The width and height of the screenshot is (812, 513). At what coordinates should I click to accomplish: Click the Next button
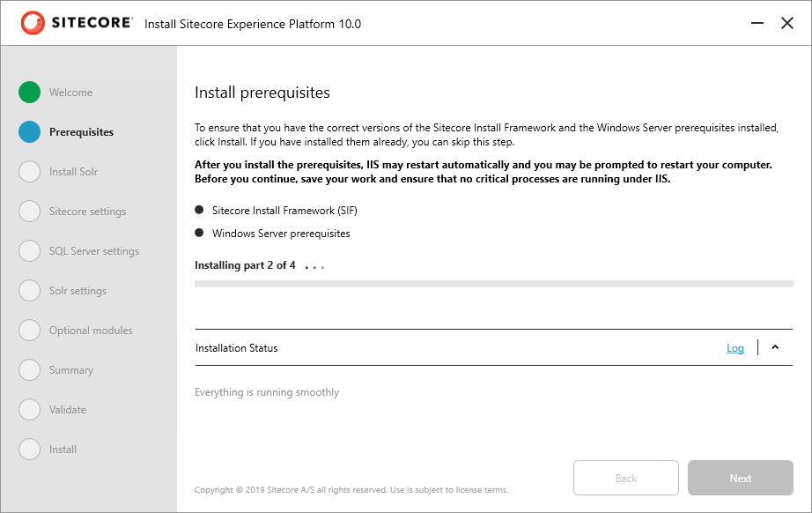[741, 478]
